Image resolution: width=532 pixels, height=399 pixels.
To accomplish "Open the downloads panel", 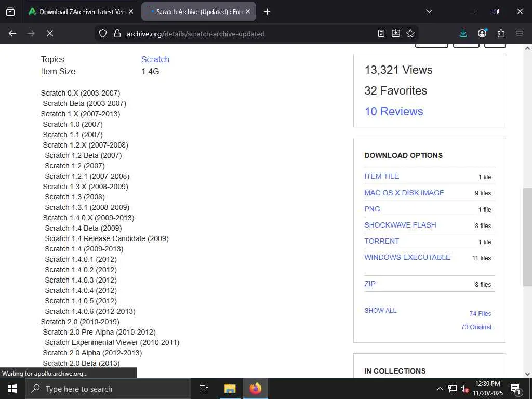I will pos(463,33).
